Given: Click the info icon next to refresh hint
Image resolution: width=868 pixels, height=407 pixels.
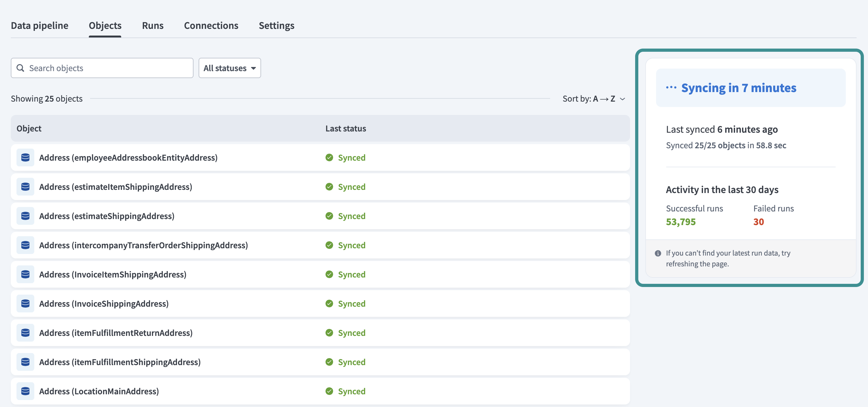Looking at the screenshot, I should click(x=658, y=253).
